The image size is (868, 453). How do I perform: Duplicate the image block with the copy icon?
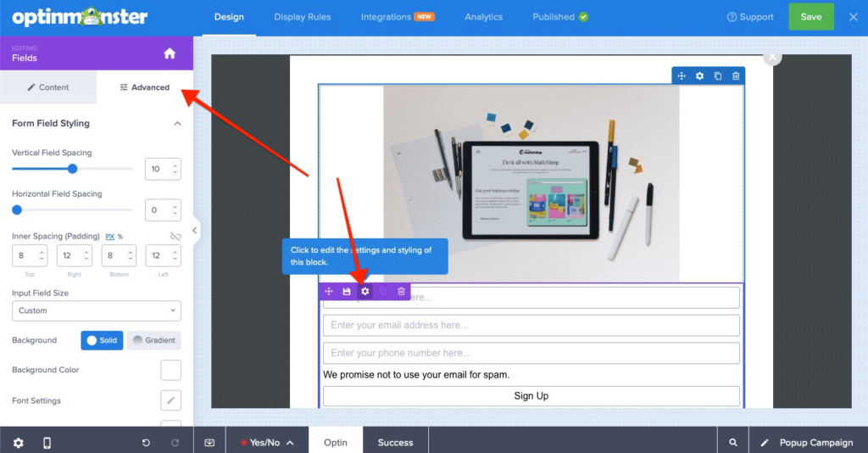pos(718,75)
